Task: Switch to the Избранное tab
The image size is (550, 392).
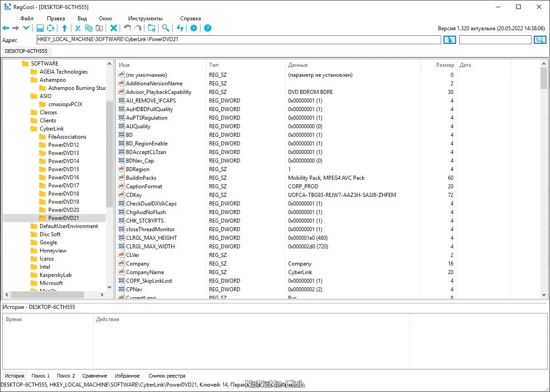Action: tap(127, 376)
